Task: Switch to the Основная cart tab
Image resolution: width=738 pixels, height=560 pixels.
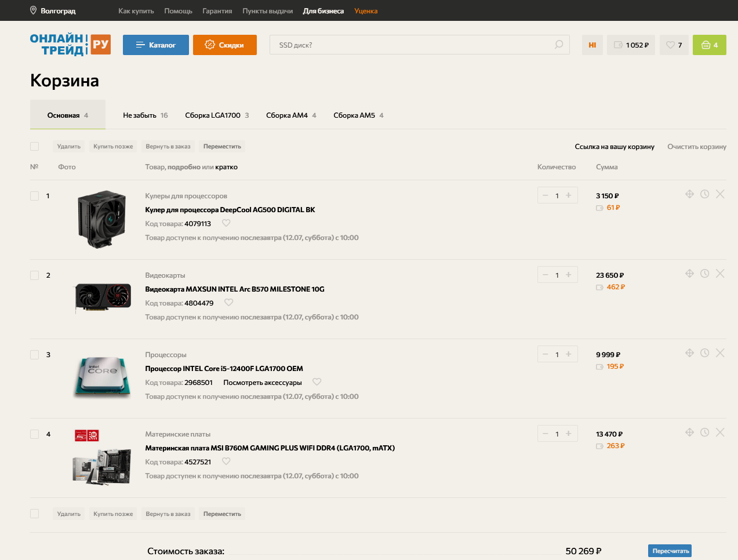Action: (x=68, y=115)
